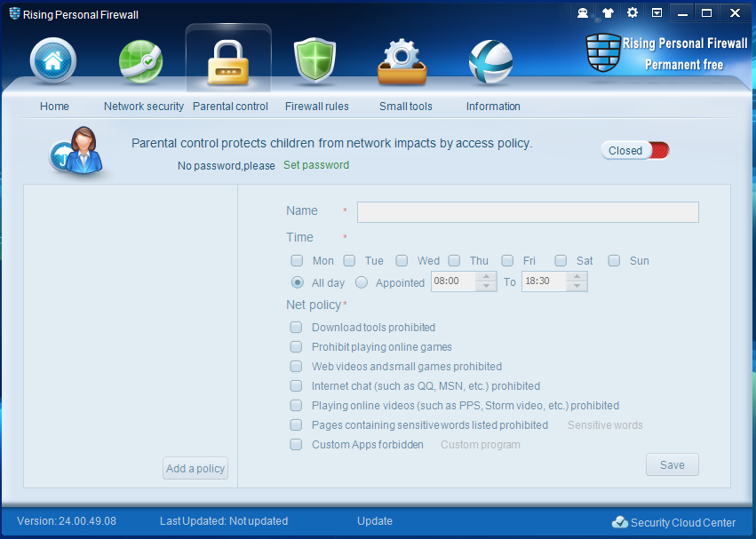Click Update in the status bar
The height and width of the screenshot is (539, 756).
375,521
